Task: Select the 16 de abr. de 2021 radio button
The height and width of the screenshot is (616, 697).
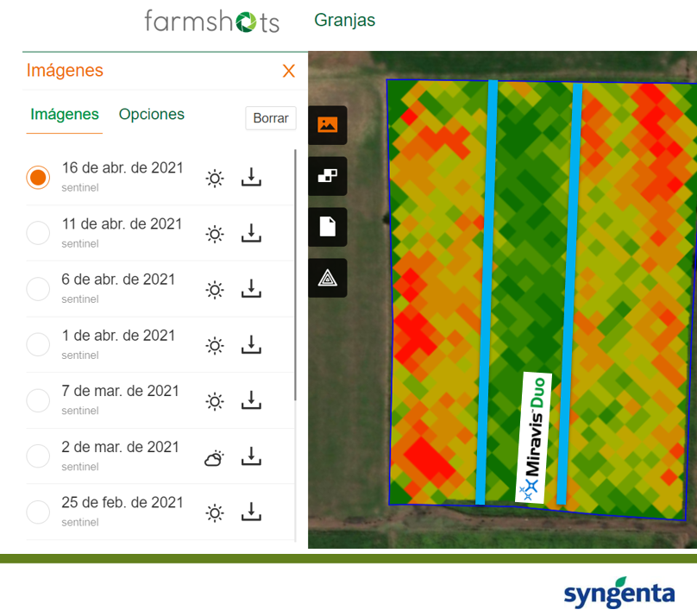Action: [x=38, y=178]
